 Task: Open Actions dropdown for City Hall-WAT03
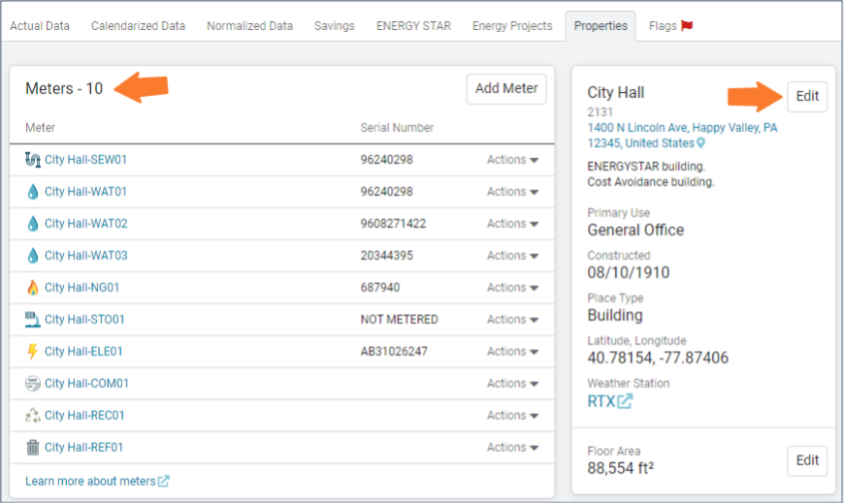[x=512, y=256]
